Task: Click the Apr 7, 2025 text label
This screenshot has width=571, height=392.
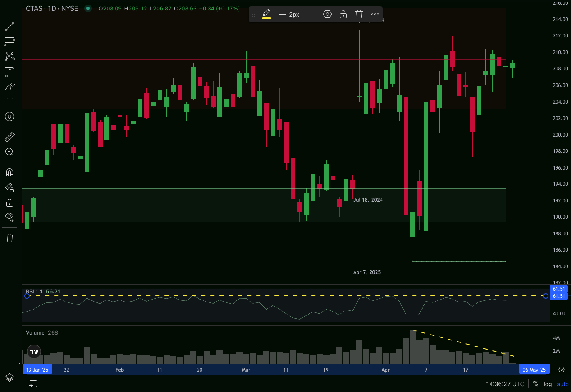Action: click(367, 272)
